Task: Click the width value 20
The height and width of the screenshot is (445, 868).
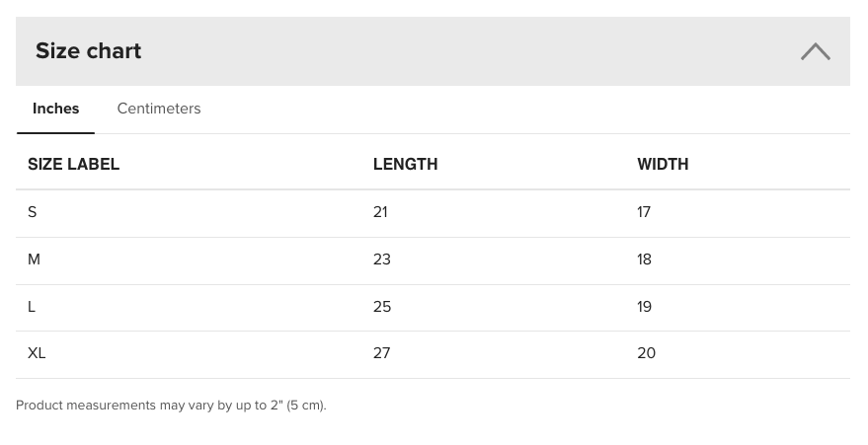Action: point(646,353)
